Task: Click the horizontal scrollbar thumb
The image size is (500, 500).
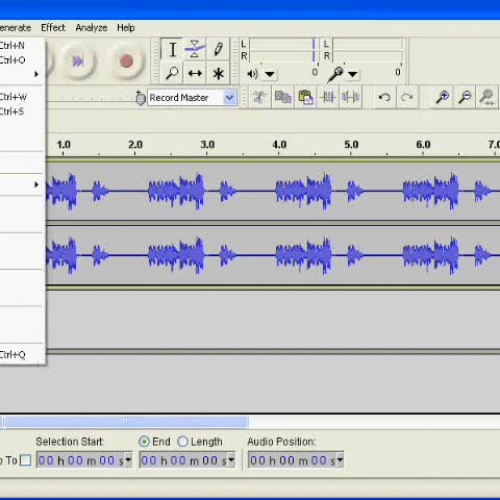Action: tap(125, 422)
